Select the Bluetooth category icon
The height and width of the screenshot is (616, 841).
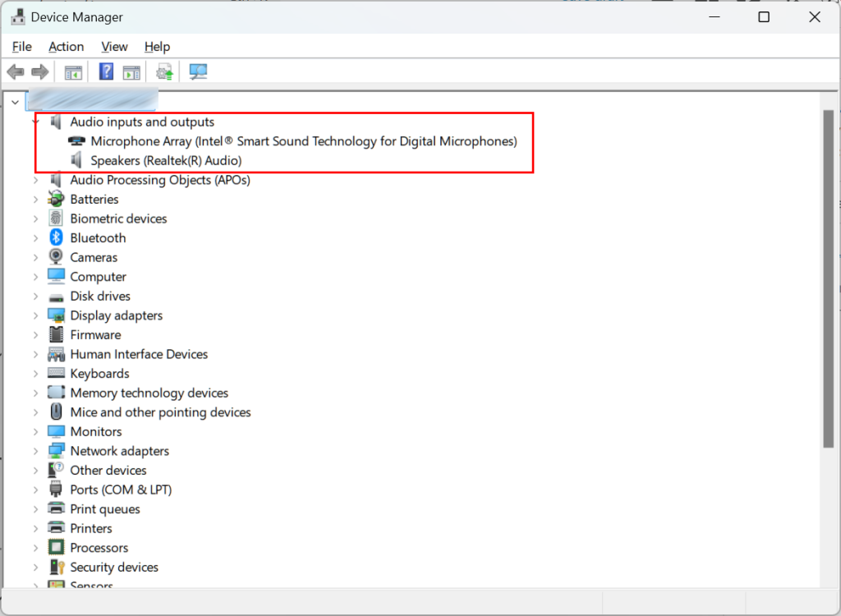(x=56, y=238)
